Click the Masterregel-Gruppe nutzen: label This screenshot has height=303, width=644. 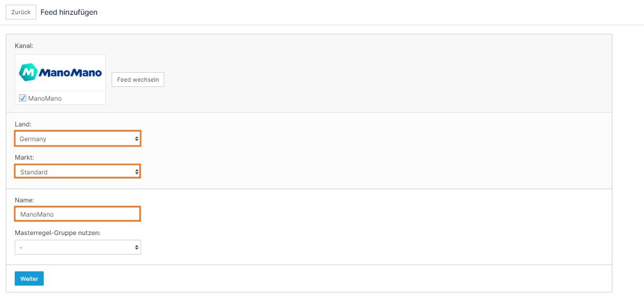point(57,232)
